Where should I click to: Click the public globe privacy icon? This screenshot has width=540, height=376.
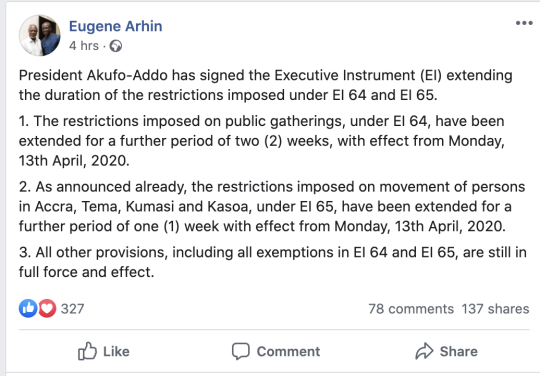click(x=116, y=46)
